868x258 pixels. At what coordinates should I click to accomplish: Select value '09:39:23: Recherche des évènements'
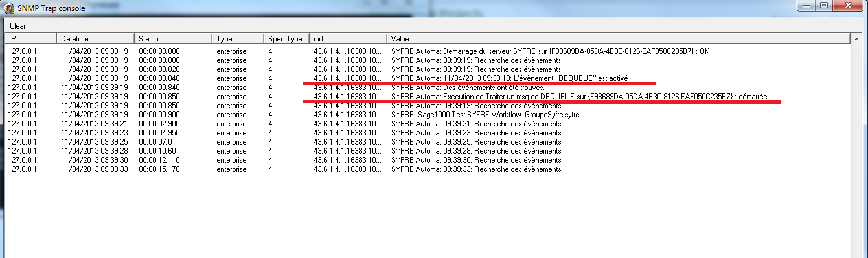point(477,132)
